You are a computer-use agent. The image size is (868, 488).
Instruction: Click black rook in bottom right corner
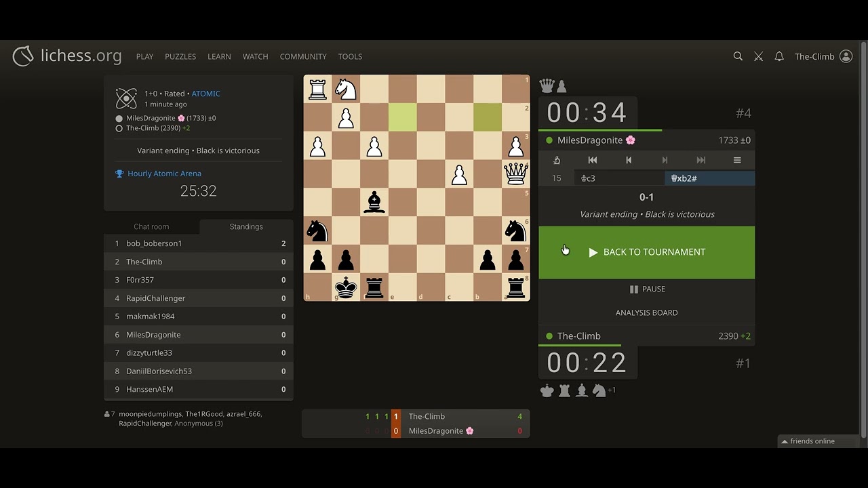[516, 287]
